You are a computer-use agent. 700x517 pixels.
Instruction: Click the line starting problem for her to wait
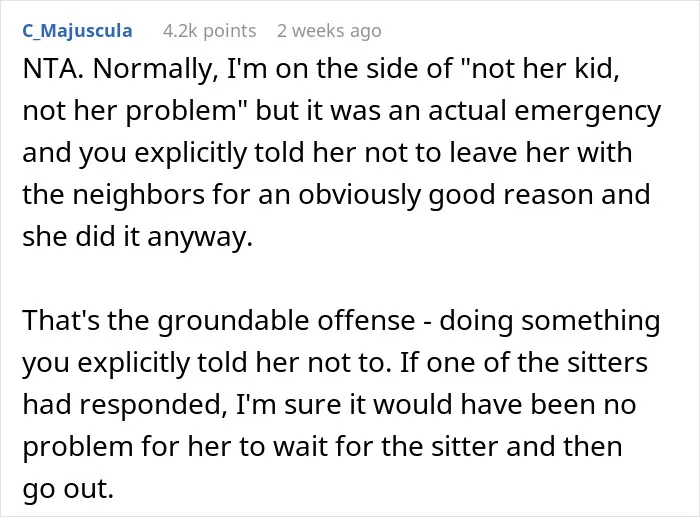click(x=322, y=446)
